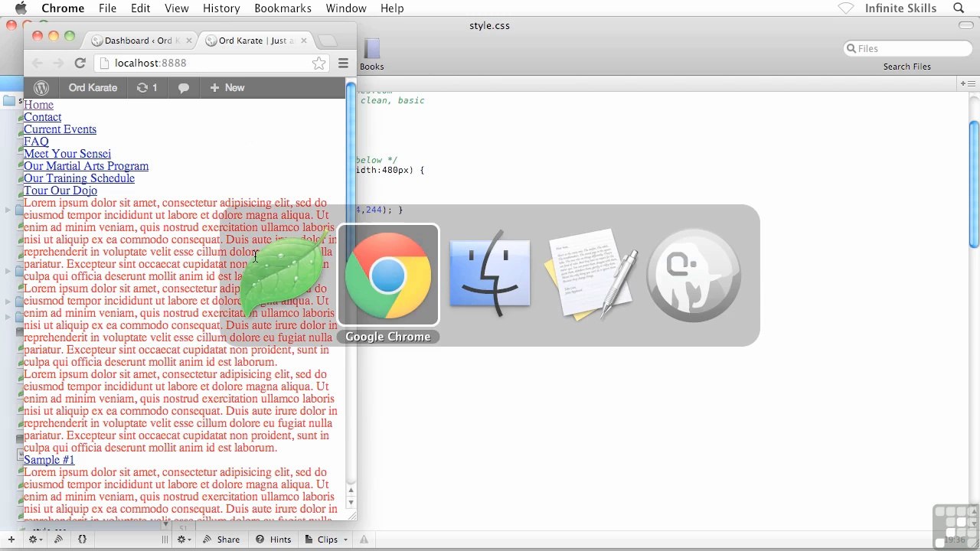Reload the Chrome page
The width and height of the screenshot is (980, 551).
click(80, 64)
